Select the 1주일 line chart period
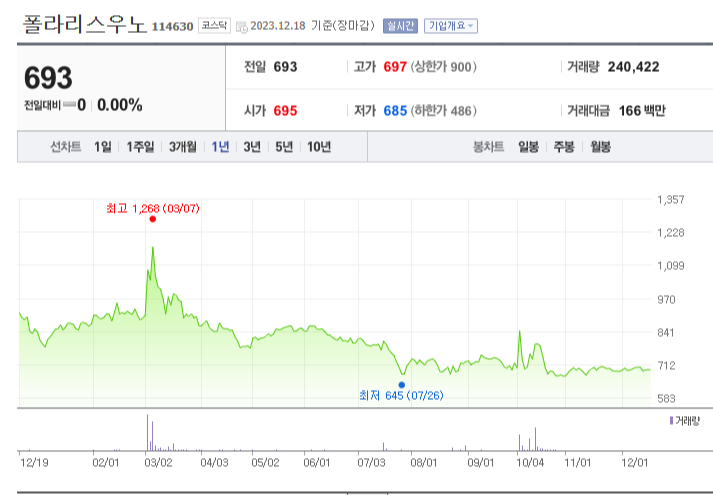The image size is (713, 495). (141, 147)
